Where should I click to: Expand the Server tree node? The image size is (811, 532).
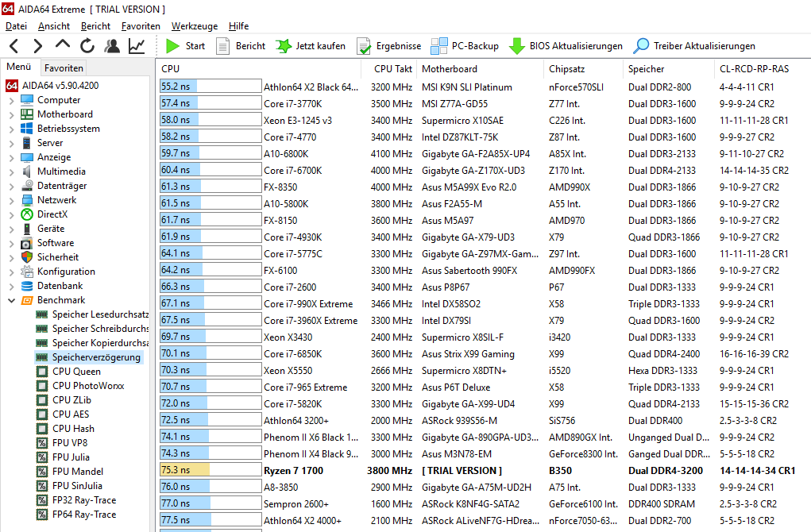(x=11, y=143)
